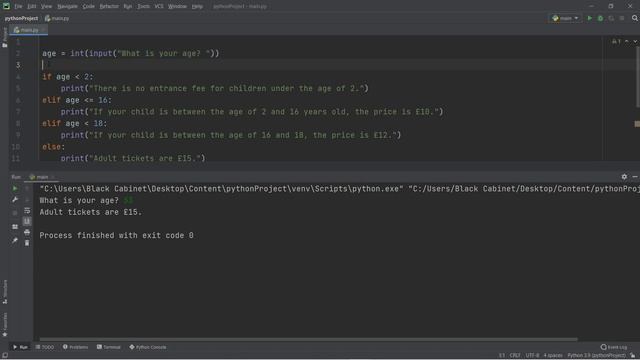640x360 pixels.
Task: Open the Edit menu
Action: click(x=32, y=7)
